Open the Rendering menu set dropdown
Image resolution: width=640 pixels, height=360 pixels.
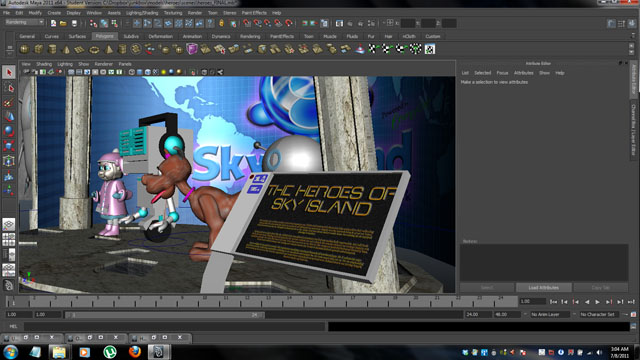pos(24,22)
